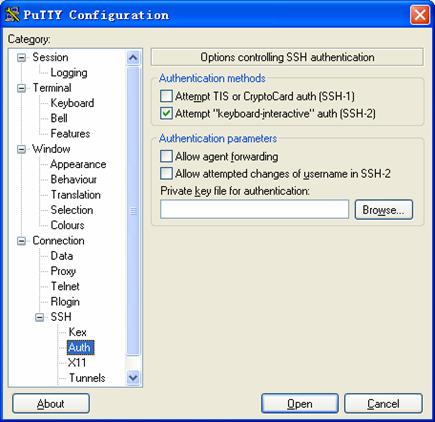Image resolution: width=435 pixels, height=422 pixels.
Task: Collapse the Window tree node
Action: click(21, 149)
